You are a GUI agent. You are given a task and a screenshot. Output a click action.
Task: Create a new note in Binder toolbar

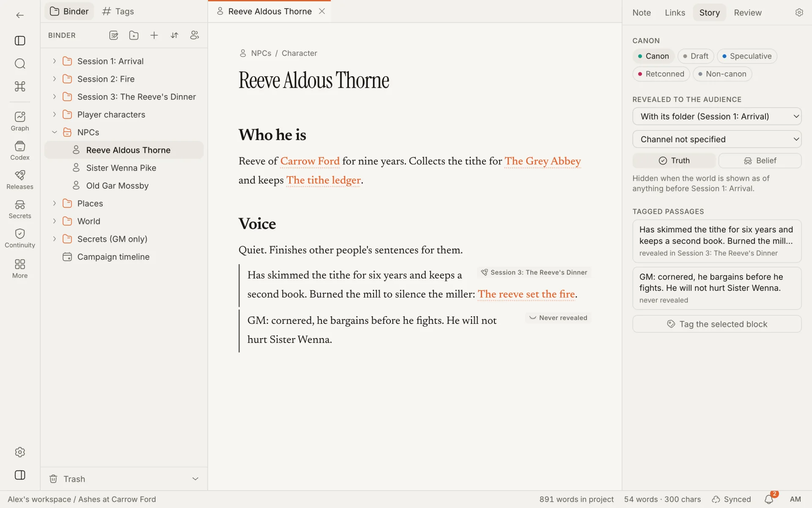pyautogui.click(x=113, y=36)
